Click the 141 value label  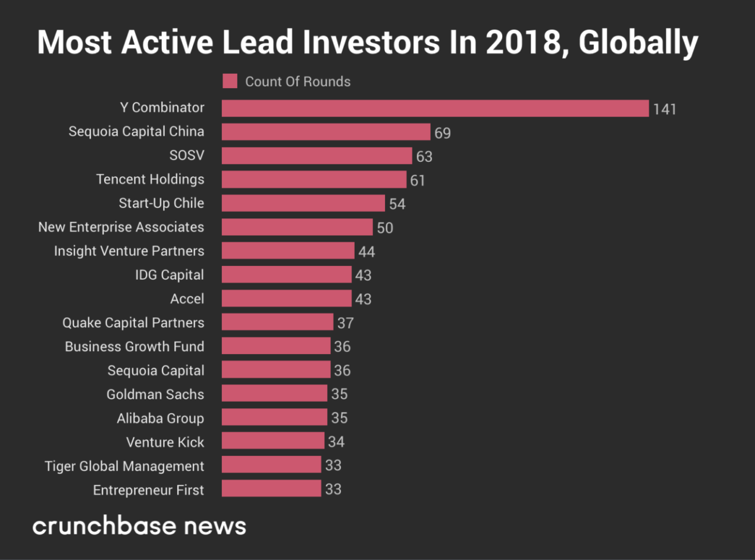click(665, 109)
